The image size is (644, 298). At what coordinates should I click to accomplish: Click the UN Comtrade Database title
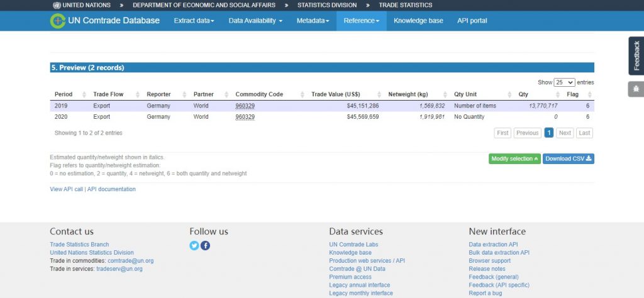pyautogui.click(x=114, y=21)
